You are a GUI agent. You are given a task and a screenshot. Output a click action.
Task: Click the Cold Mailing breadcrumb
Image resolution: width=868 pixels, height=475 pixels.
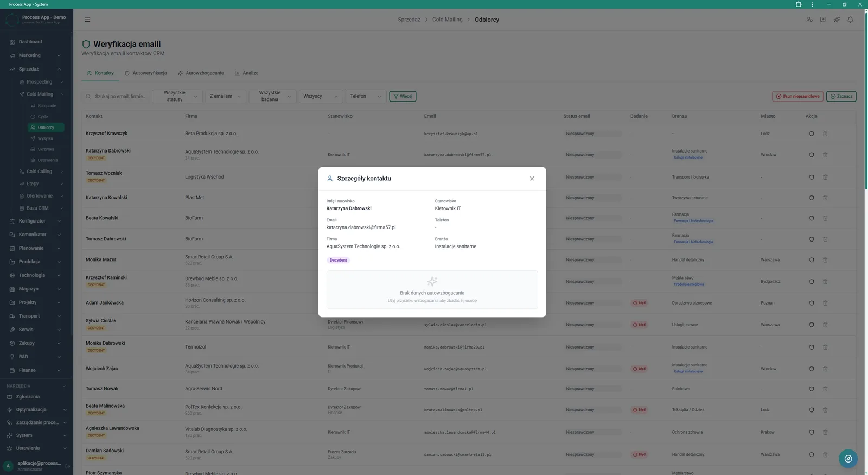tap(448, 20)
